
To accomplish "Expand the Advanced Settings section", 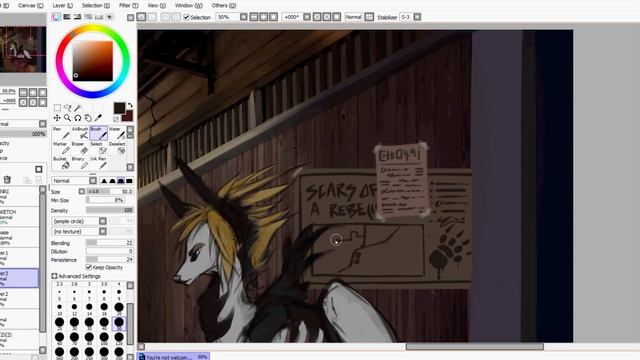I will coord(54,276).
